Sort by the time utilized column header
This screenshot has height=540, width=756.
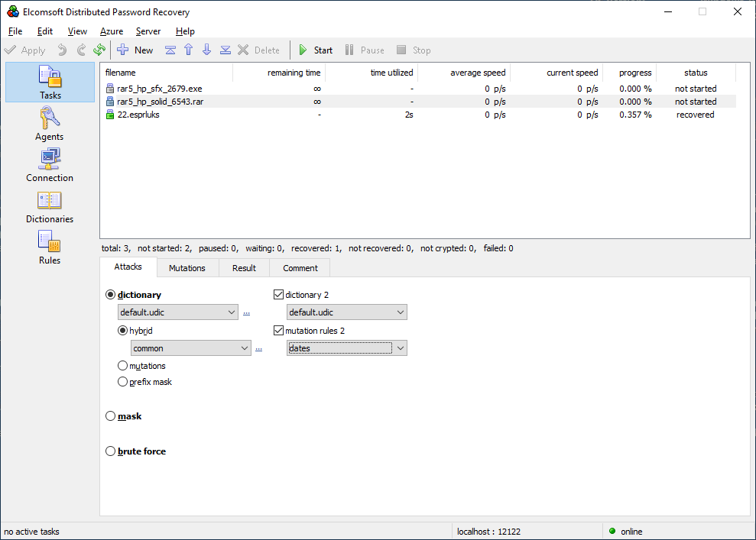tap(372, 73)
